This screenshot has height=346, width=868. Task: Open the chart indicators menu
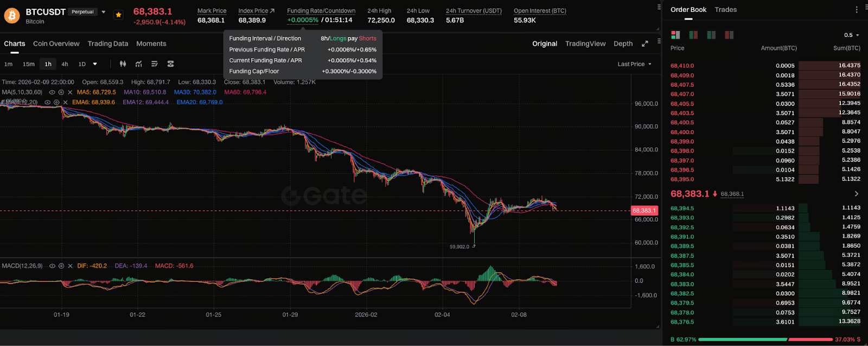click(139, 64)
